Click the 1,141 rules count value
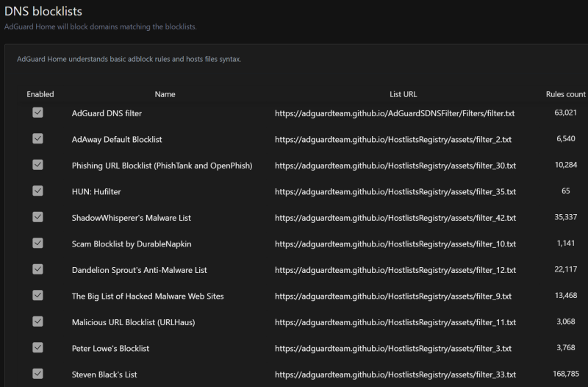Image resolution: width=588 pixels, height=387 pixels. 565,243
